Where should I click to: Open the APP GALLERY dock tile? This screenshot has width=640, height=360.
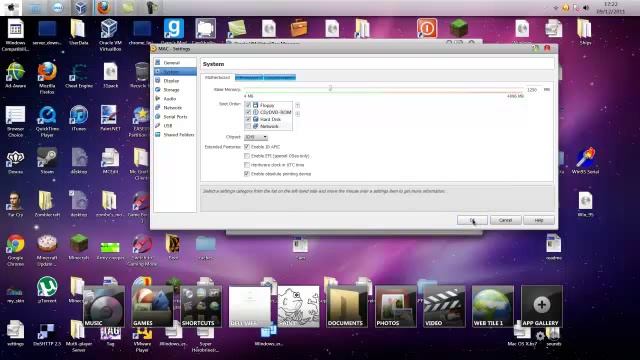pyautogui.click(x=542, y=307)
